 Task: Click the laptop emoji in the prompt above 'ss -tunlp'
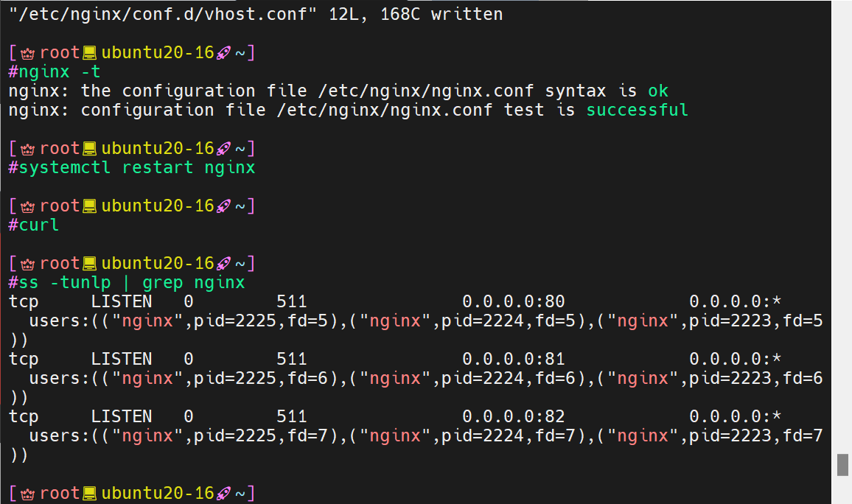90,264
